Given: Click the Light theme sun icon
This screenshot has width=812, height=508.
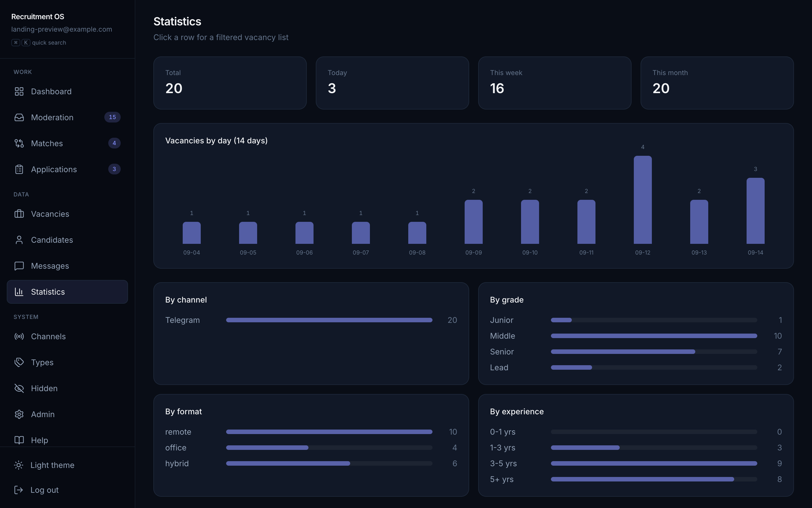Looking at the screenshot, I should click(19, 465).
